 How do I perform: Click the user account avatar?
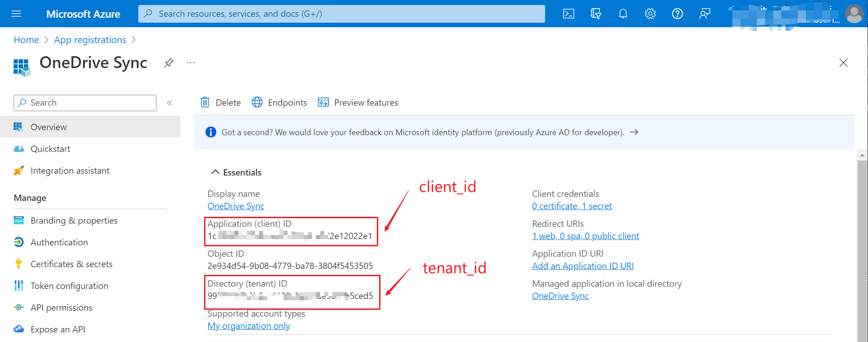[854, 14]
